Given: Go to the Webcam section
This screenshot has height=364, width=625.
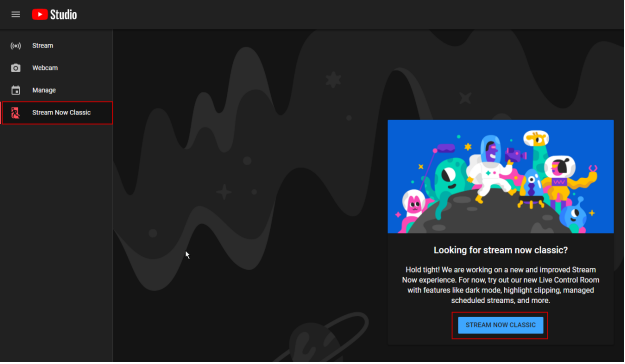Looking at the screenshot, I should (57, 68).
